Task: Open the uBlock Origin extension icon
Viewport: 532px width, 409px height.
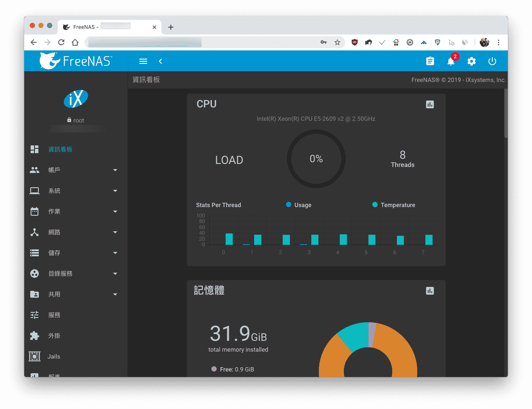Action: pyautogui.click(x=355, y=42)
